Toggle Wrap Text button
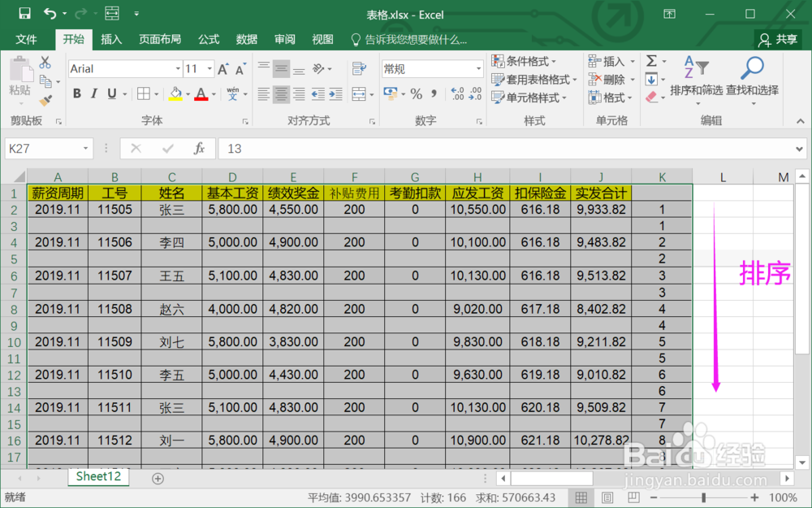 [359, 69]
